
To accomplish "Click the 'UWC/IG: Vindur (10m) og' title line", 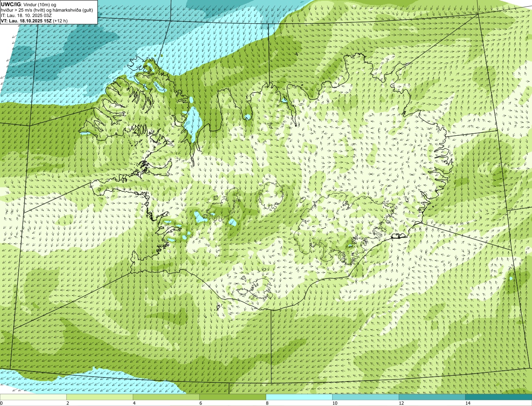I will (28, 4).
